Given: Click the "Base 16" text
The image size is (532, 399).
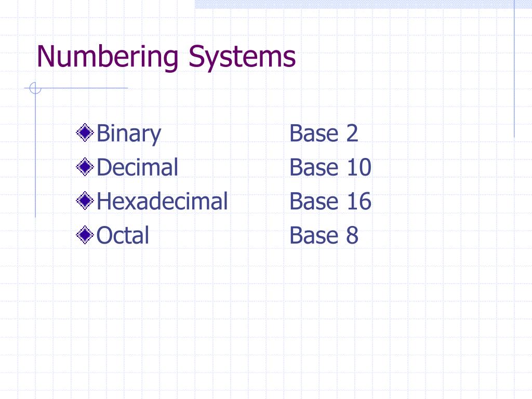Looking at the screenshot, I should (x=330, y=201).
